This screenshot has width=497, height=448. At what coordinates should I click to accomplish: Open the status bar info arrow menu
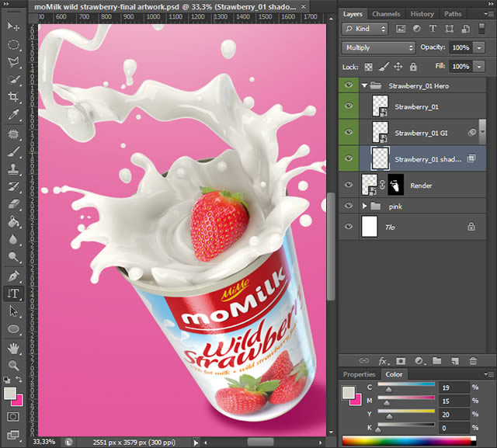(196, 443)
